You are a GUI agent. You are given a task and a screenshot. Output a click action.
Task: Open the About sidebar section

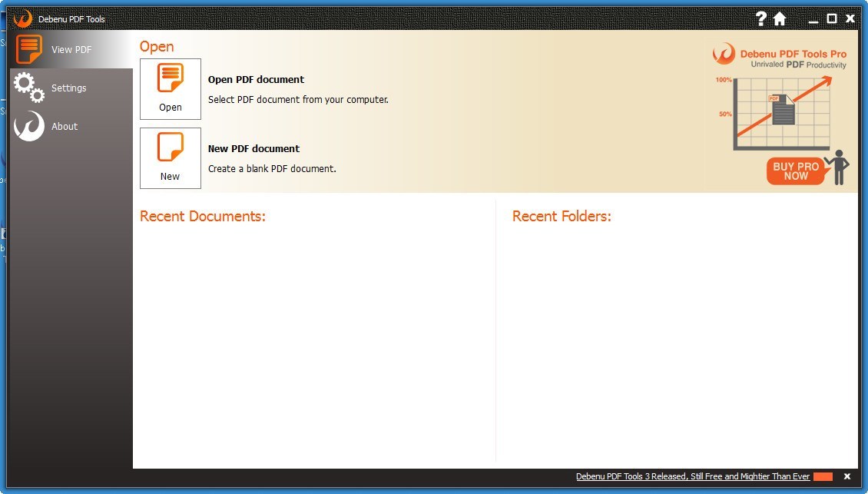point(71,126)
